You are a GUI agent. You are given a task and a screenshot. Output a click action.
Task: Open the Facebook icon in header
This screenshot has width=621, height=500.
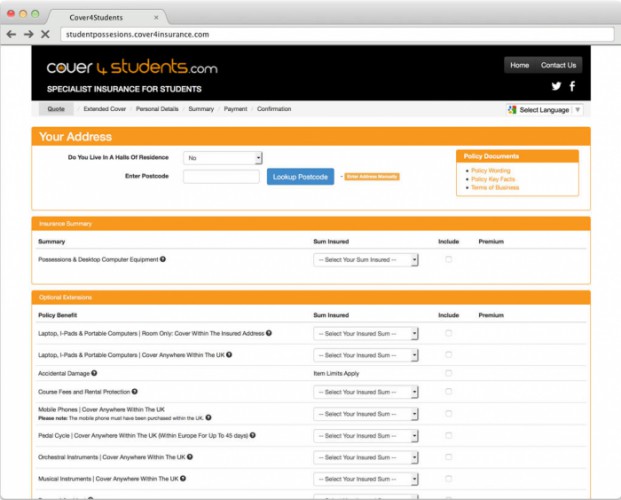(x=572, y=86)
